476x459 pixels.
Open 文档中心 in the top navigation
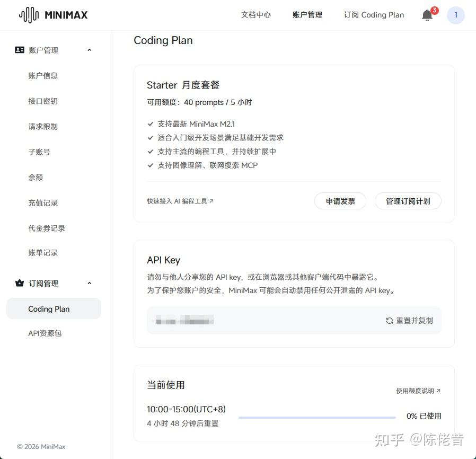tap(255, 15)
